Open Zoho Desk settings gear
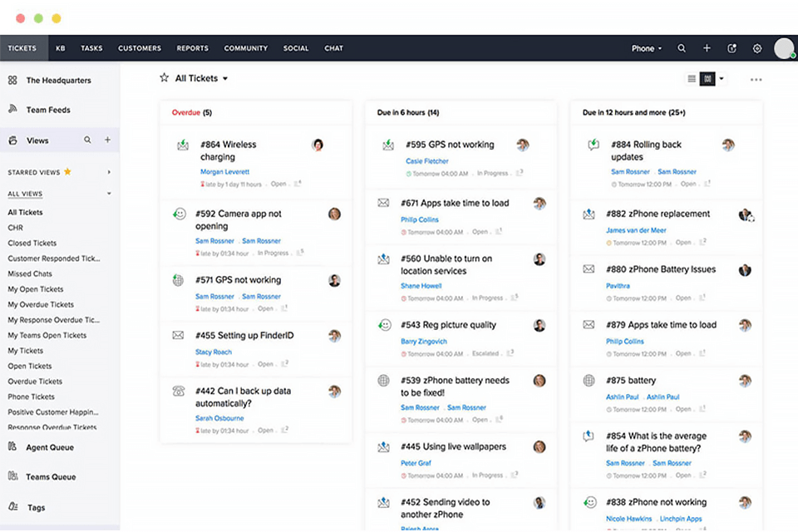This screenshot has height=532, width=798. pos(757,47)
